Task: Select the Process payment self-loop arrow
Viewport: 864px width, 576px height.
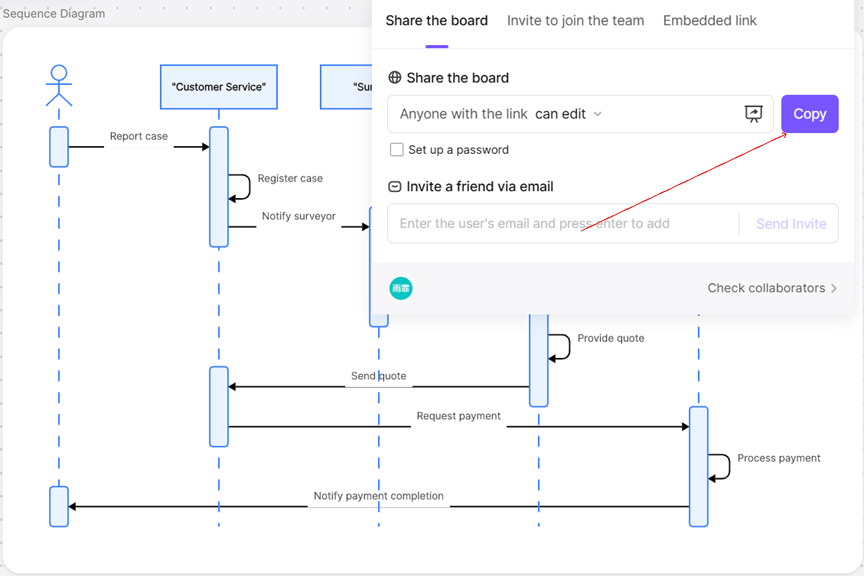Action: (x=721, y=467)
